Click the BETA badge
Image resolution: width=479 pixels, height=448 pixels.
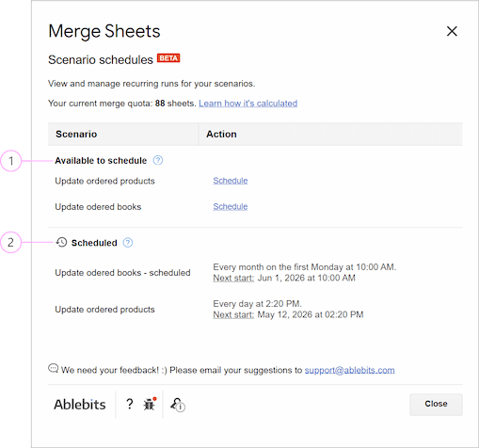[x=168, y=58]
